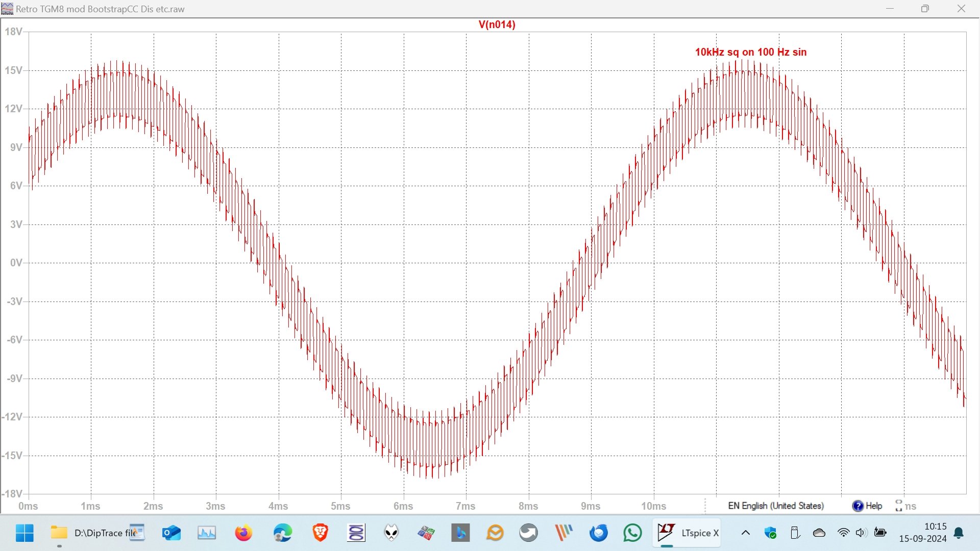Open the D:\DipTrace File Explorer window
Screen dimensions: 980x551
click(94, 533)
